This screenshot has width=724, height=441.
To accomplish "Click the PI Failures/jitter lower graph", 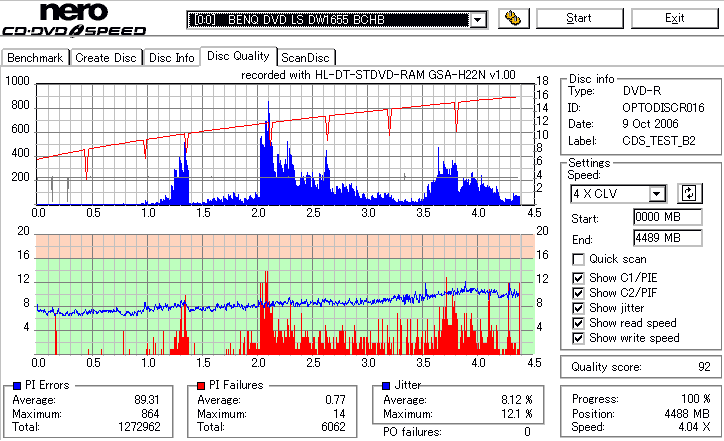I will 285,295.
